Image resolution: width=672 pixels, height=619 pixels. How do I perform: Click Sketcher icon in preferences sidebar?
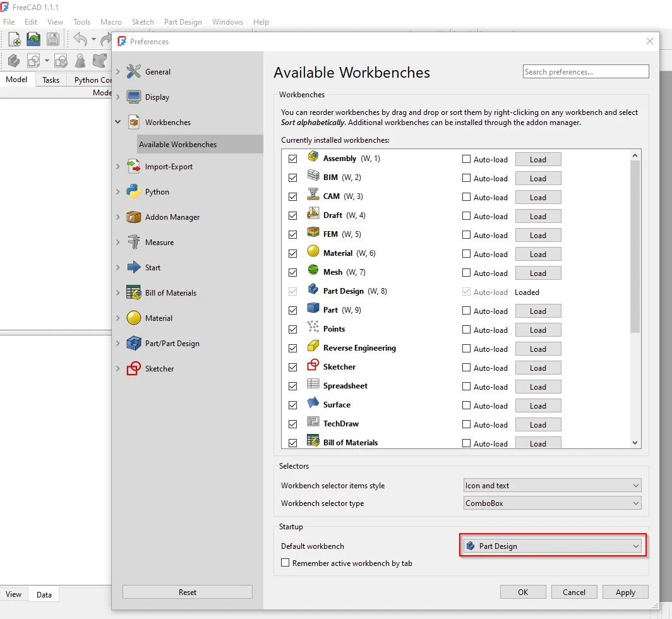(134, 369)
